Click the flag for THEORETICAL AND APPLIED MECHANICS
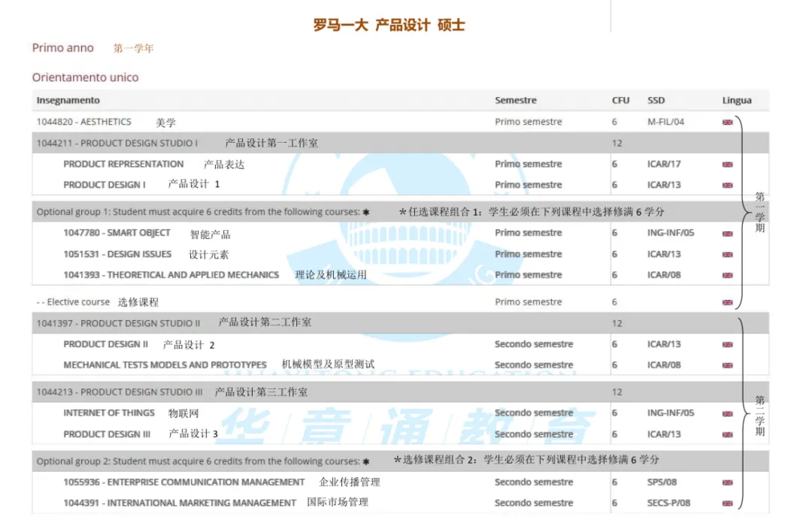Image resolution: width=812 pixels, height=523 pixels. [x=727, y=275]
